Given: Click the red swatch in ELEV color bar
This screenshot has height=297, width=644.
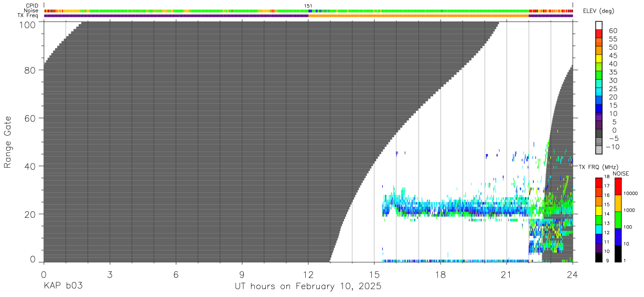Looking at the screenshot, I should 598,34.
